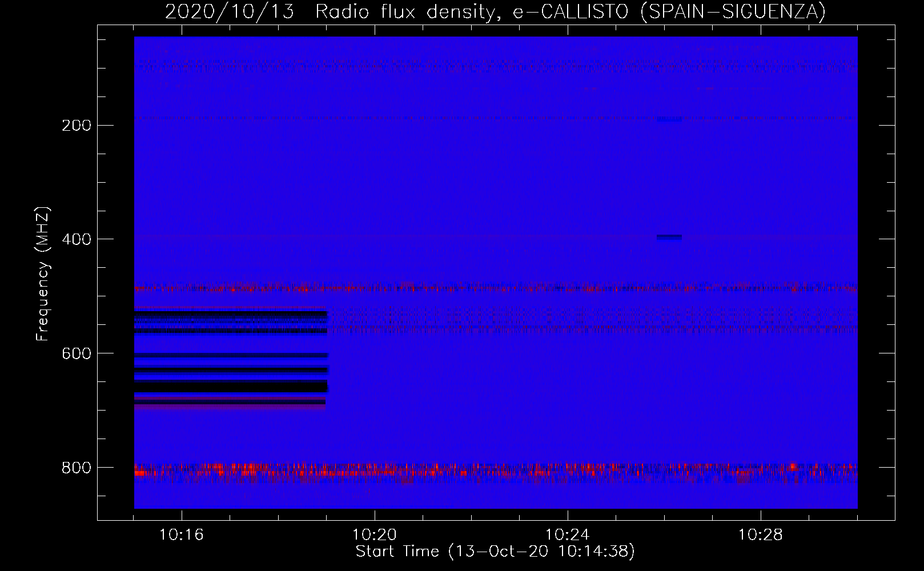This screenshot has height=571, width=924.
Task: Click the 10:20 time tick label
Action: [x=375, y=535]
